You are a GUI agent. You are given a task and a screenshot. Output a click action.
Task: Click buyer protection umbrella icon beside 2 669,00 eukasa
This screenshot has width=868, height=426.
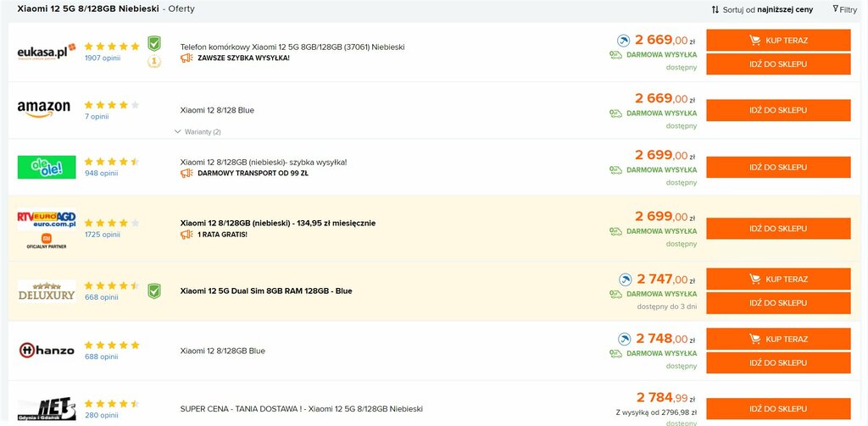[x=623, y=41]
